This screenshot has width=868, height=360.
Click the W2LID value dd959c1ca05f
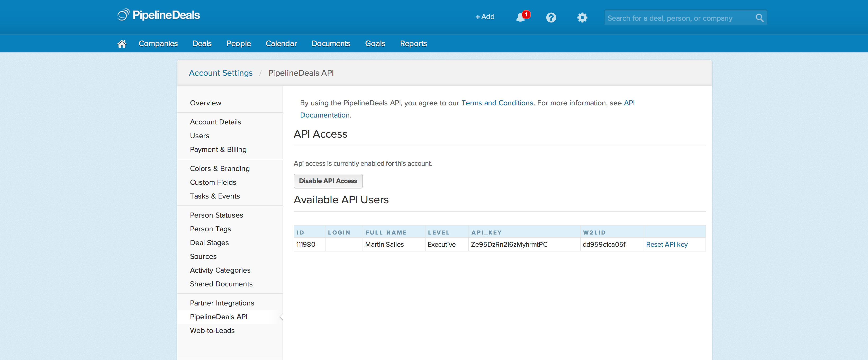pos(604,245)
